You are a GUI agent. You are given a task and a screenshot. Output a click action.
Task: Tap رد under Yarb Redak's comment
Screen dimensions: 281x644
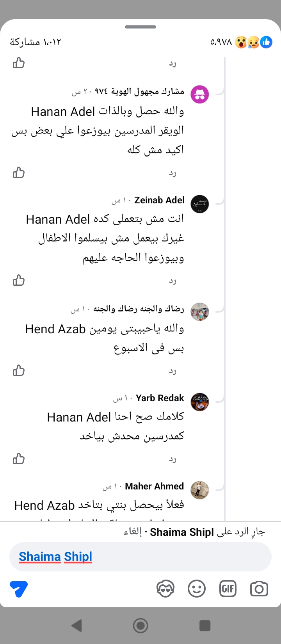173,459
